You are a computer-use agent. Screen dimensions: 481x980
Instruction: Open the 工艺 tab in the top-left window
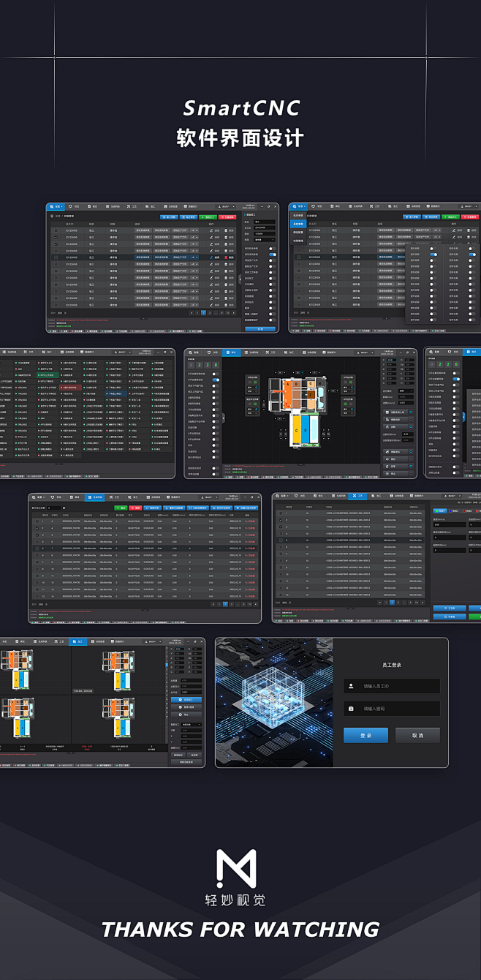click(x=132, y=207)
